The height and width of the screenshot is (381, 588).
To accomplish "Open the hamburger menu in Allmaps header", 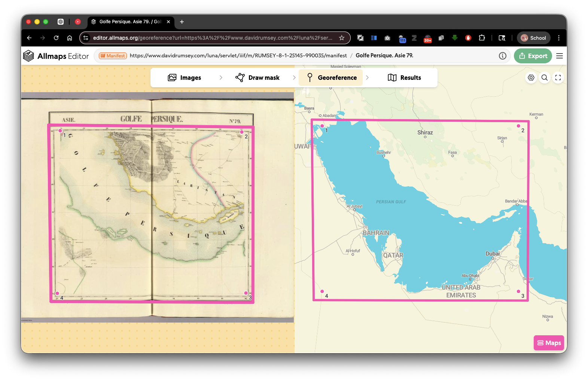I will coord(560,56).
